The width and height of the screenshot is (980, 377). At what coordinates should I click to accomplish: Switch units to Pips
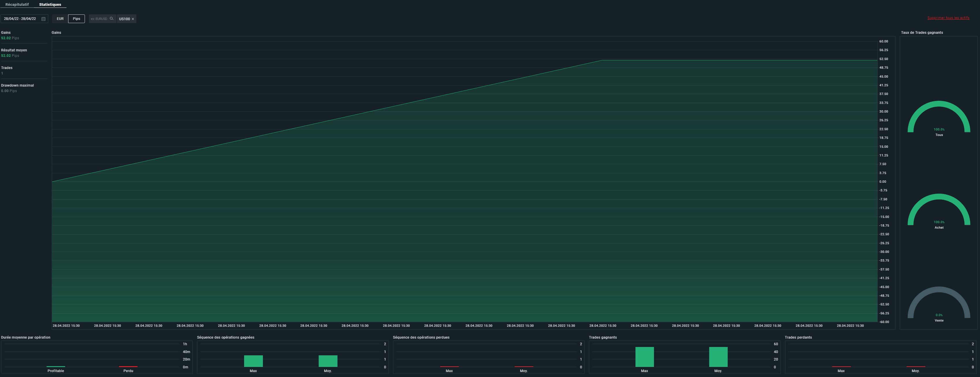click(77, 19)
